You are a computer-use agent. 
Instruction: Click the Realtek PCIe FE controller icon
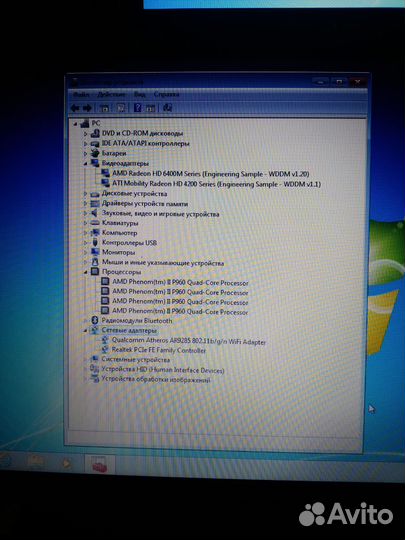point(105,350)
